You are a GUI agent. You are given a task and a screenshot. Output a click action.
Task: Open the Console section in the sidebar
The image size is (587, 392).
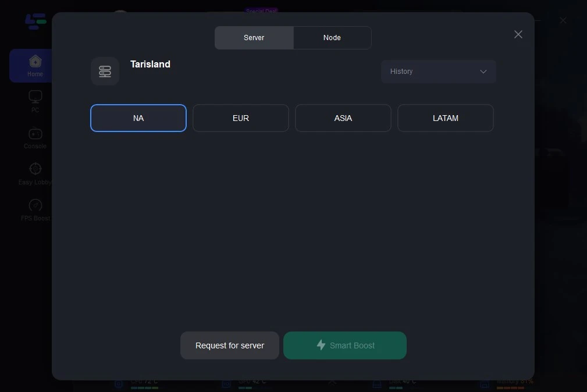35,138
